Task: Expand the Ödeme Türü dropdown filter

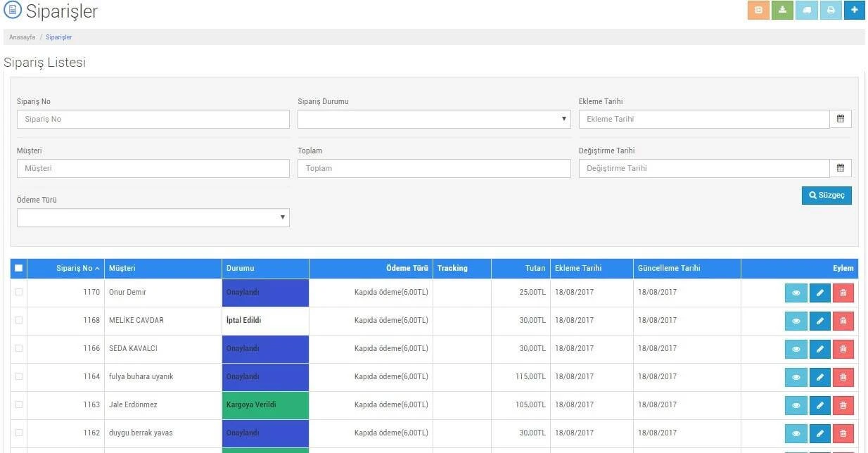Action: coord(153,217)
